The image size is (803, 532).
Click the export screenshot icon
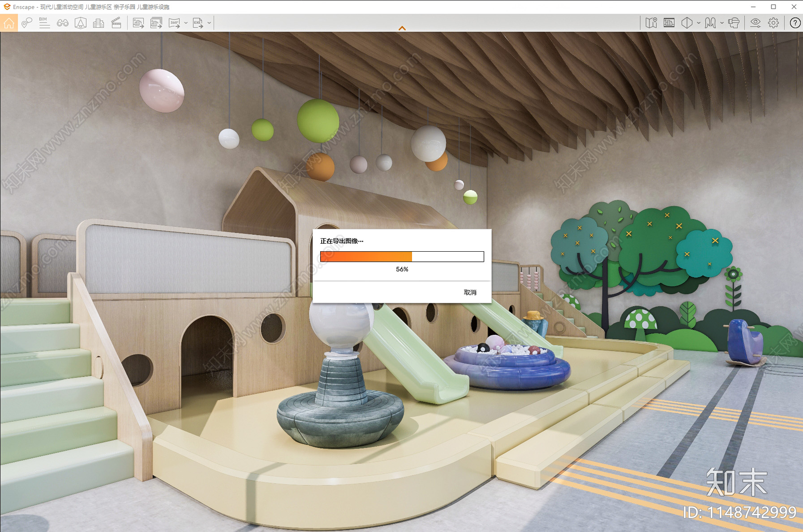138,23
